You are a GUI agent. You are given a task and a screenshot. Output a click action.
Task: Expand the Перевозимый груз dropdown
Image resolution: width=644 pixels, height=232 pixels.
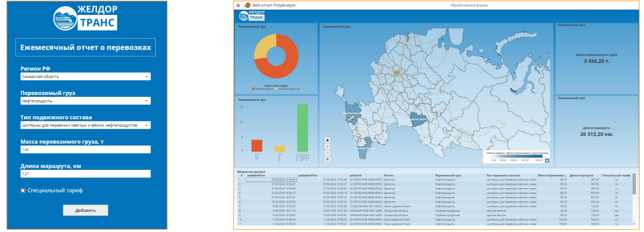85,101
